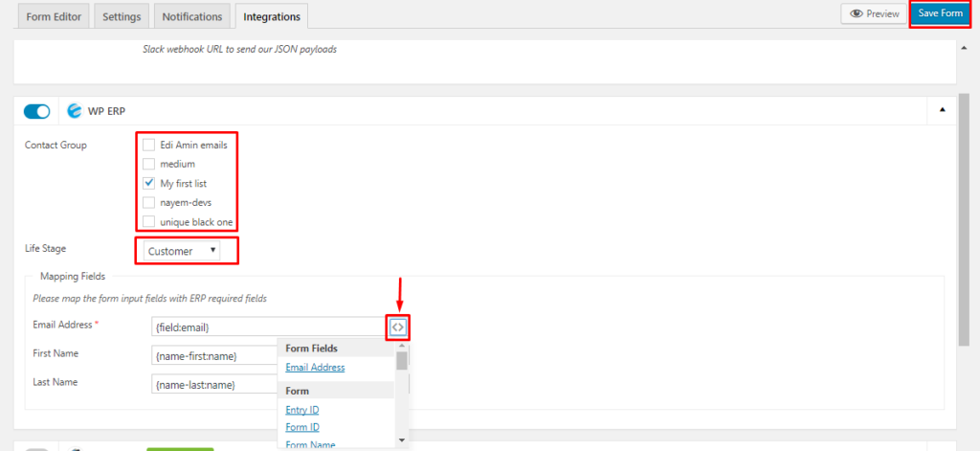Choose the Entry ID merge tag
This screenshot has height=451, width=980.
[301, 410]
